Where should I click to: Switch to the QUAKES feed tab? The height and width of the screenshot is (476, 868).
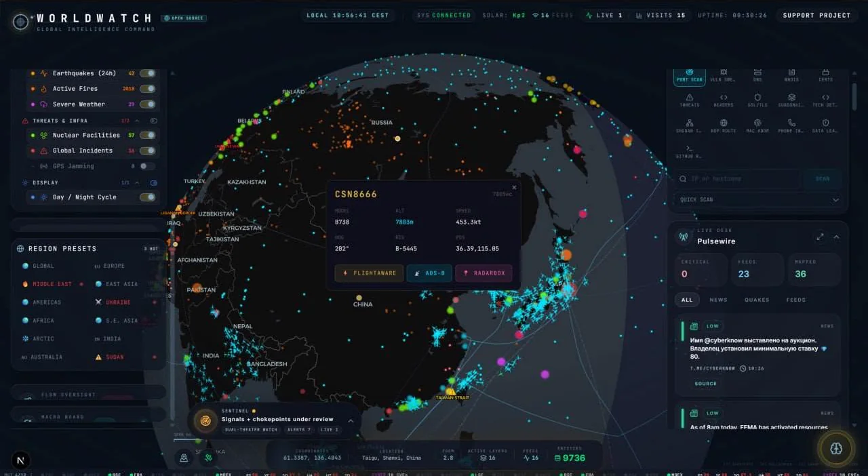pos(757,300)
